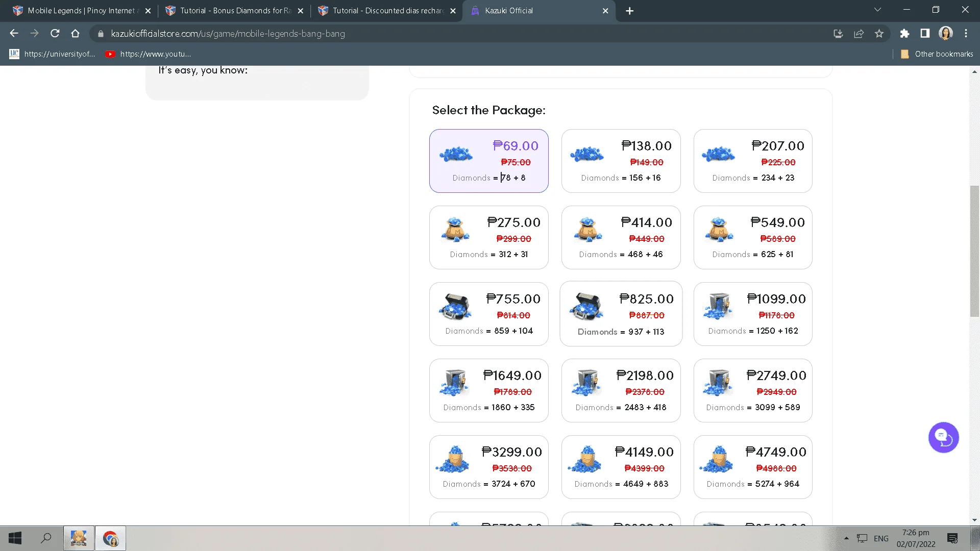Choose the ₱4749.00 package

click(753, 467)
